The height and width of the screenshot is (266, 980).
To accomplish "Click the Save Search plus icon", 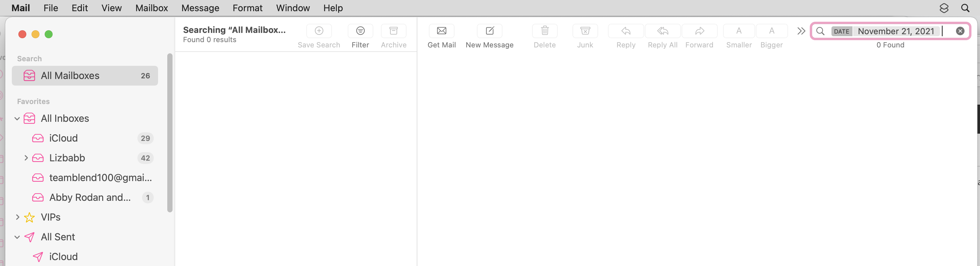I will pyautogui.click(x=319, y=31).
